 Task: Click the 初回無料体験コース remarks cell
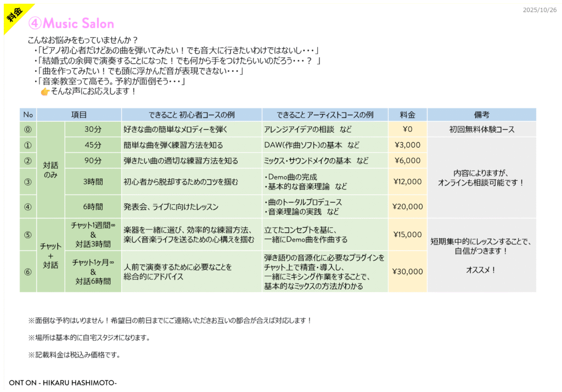[481, 130]
